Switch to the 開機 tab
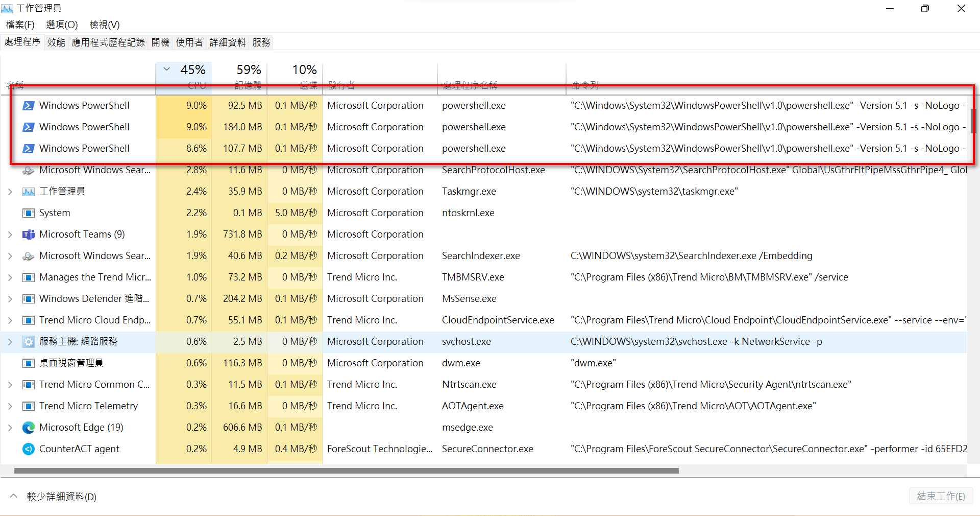 (160, 42)
